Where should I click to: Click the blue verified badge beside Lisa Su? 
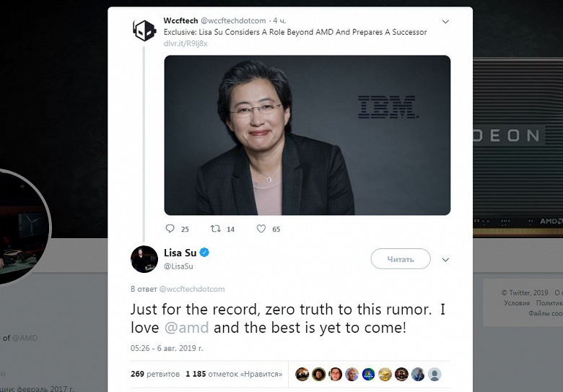tap(204, 253)
